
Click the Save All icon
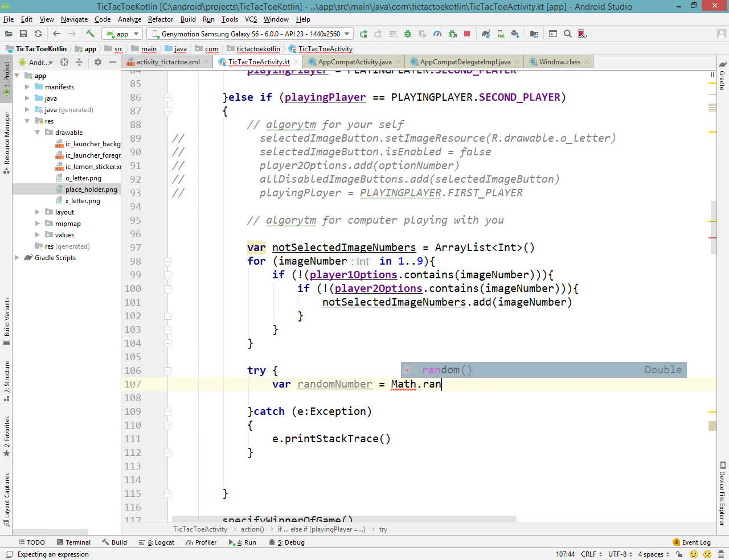click(x=23, y=34)
